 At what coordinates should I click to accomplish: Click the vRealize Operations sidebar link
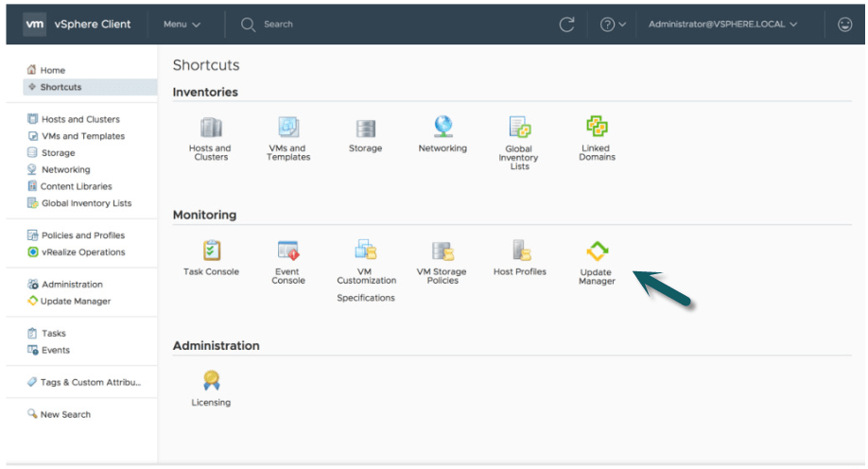[83, 252]
